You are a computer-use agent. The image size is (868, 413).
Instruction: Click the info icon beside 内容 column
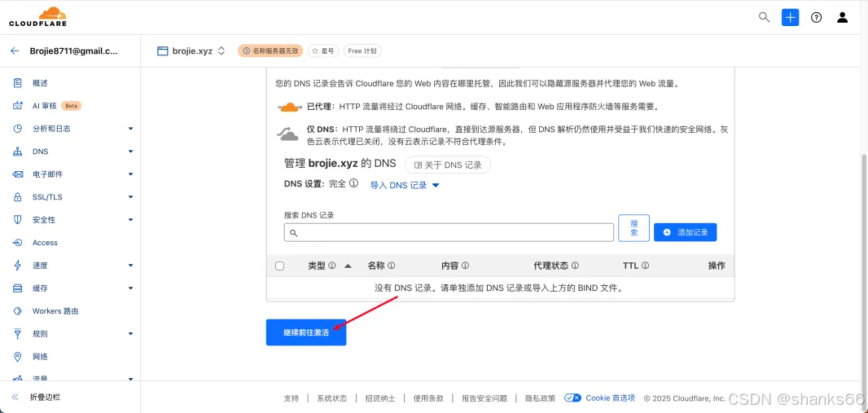(x=465, y=266)
